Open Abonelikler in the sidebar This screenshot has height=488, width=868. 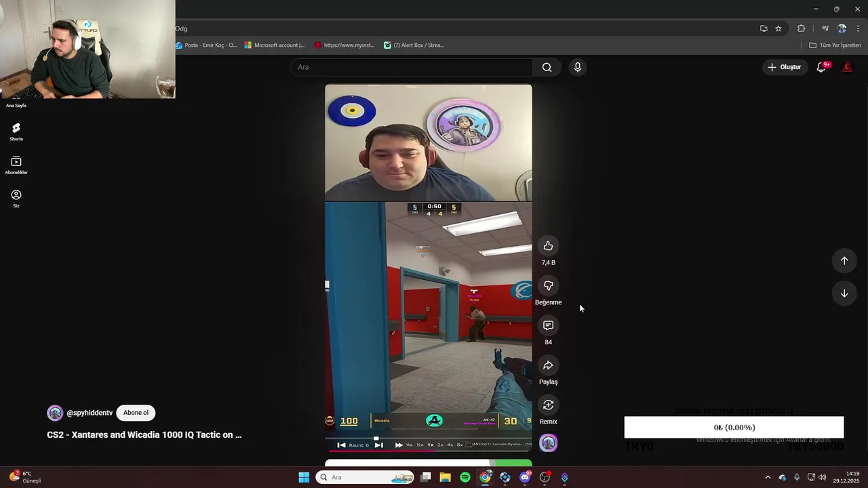coord(16,165)
